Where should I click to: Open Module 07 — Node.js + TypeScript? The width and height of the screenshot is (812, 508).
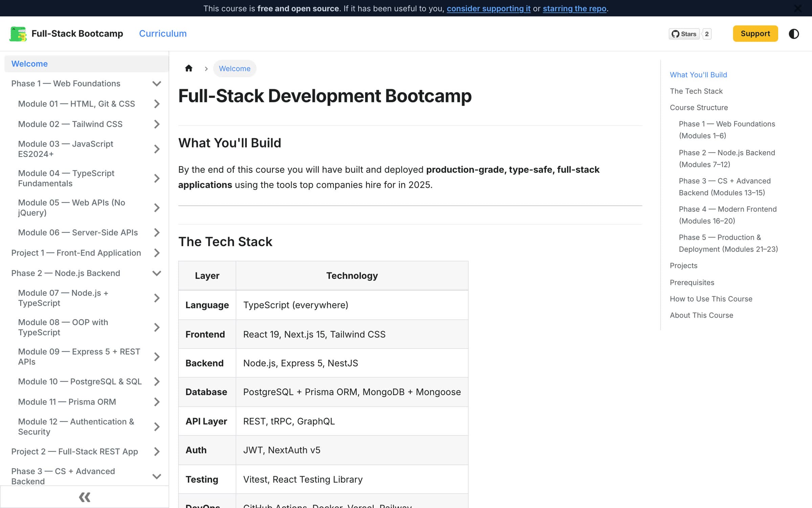(x=63, y=298)
